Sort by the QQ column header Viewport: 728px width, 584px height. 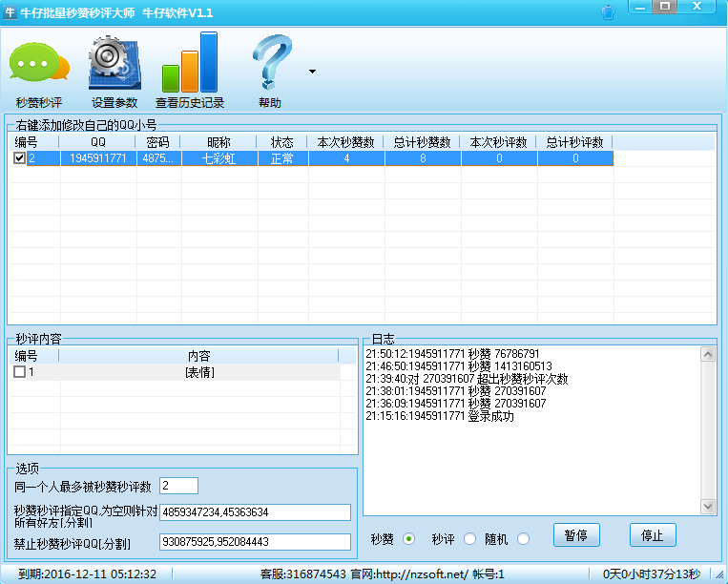click(97, 142)
